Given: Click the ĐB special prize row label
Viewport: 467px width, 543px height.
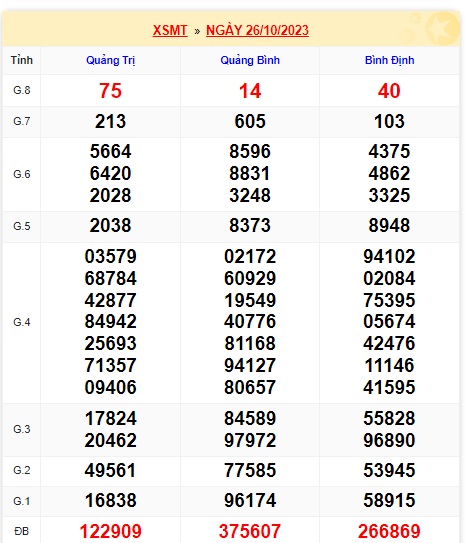Looking at the screenshot, I should click(x=21, y=531).
